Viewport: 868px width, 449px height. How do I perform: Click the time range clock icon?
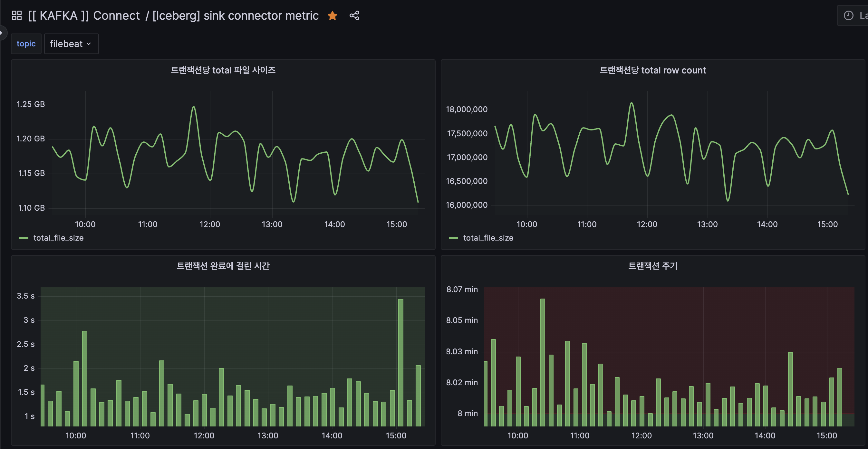pos(848,15)
